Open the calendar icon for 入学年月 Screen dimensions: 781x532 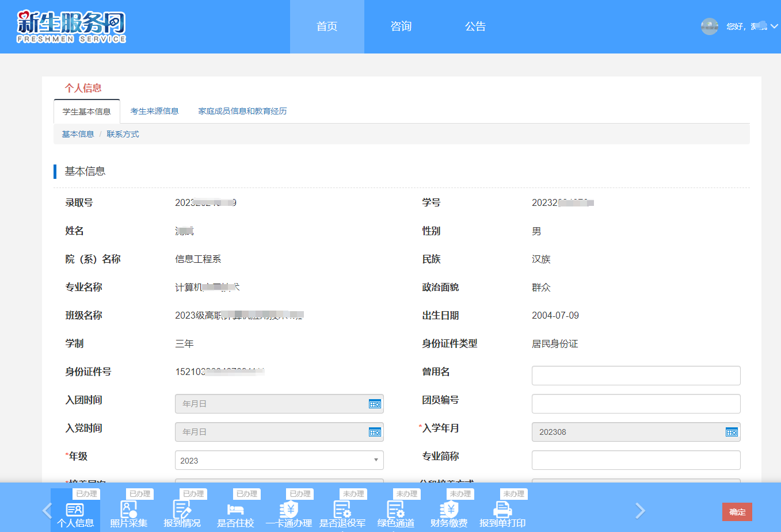click(732, 432)
